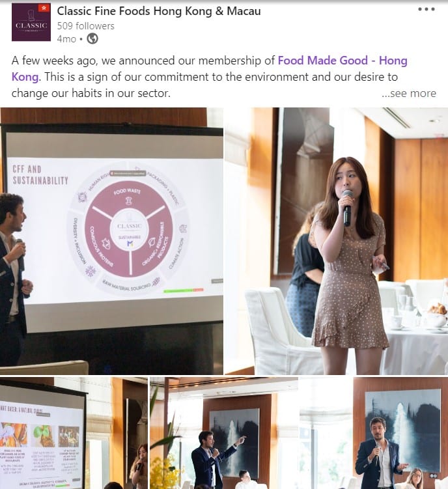Open Classic Fine Foods Hong Kong & Macau page
448x489 pixels.
tap(159, 11)
